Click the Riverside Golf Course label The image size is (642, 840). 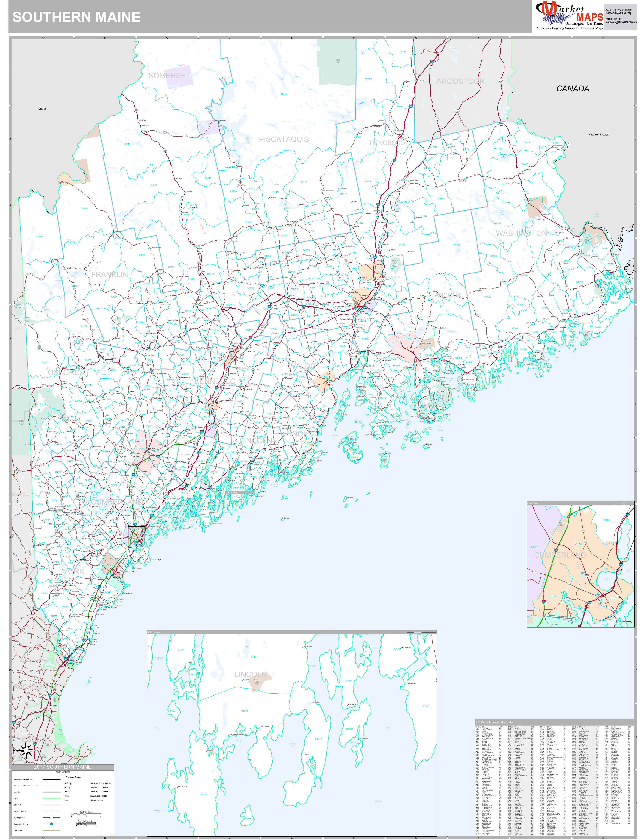pyautogui.click(x=561, y=524)
